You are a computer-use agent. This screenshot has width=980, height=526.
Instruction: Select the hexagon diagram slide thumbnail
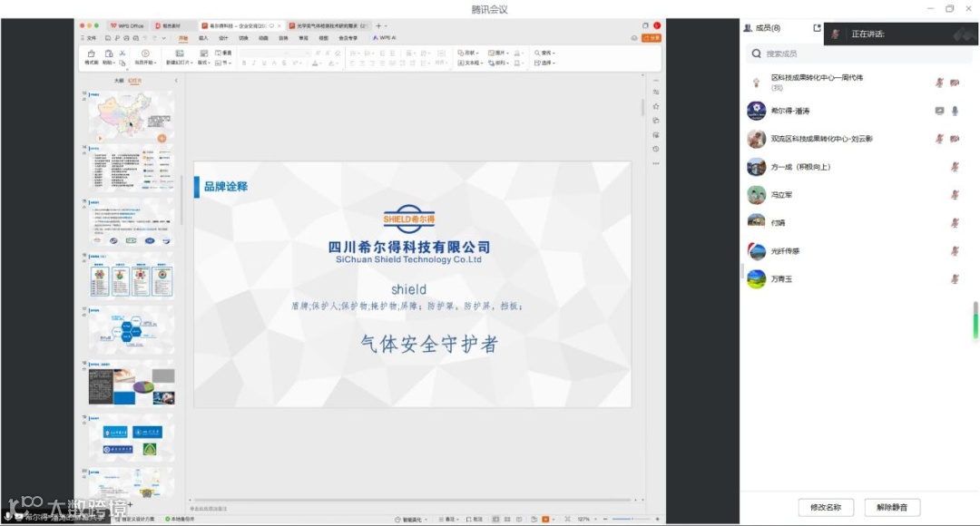132,330
